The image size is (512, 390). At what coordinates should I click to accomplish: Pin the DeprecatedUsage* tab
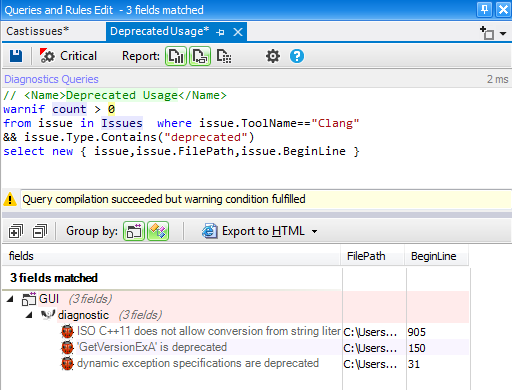coord(220,32)
